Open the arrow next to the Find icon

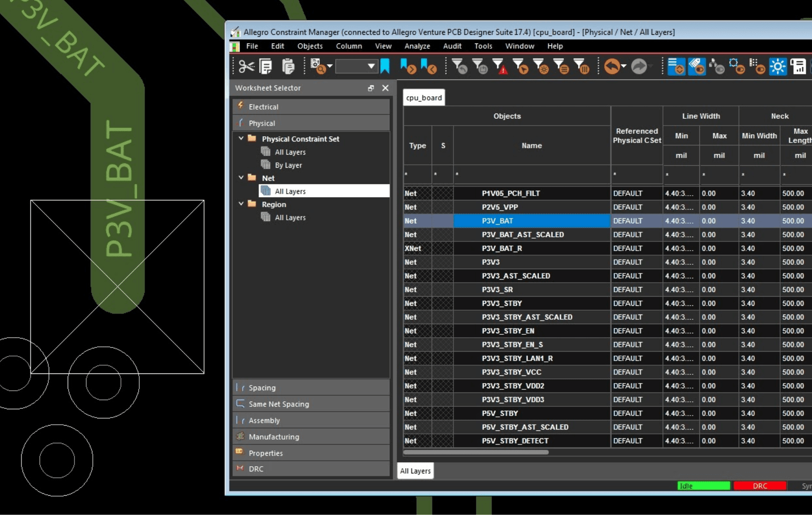330,66
